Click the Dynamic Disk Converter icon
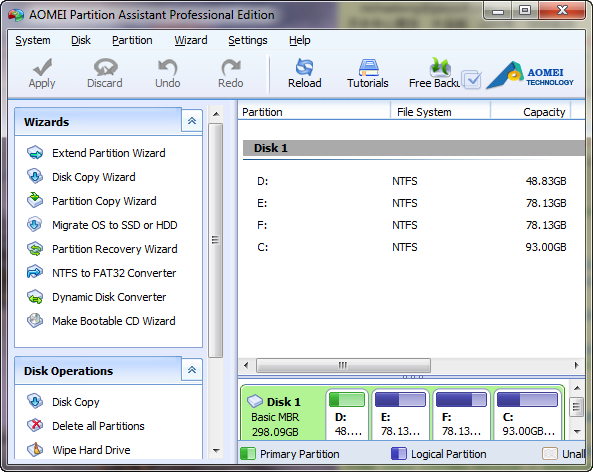The image size is (593, 472). pos(35,297)
